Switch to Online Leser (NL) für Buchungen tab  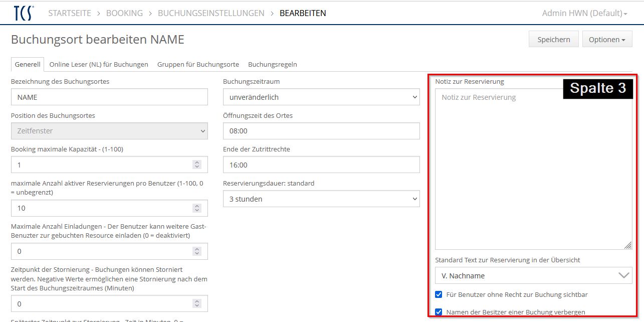click(99, 64)
